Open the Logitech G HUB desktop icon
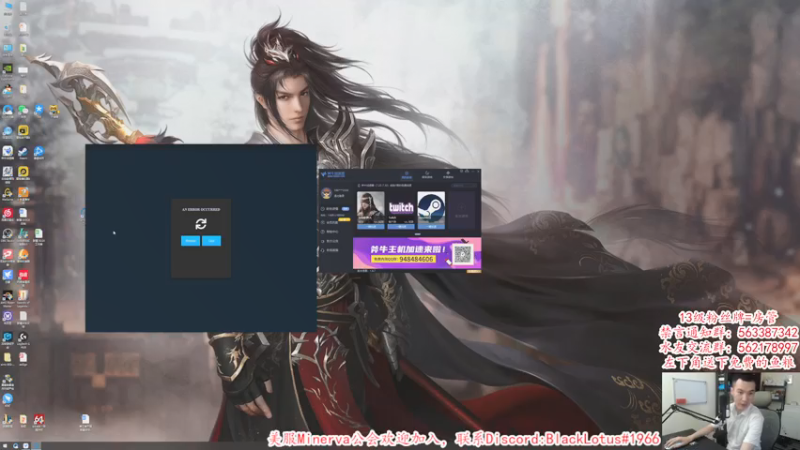 pos(23,336)
